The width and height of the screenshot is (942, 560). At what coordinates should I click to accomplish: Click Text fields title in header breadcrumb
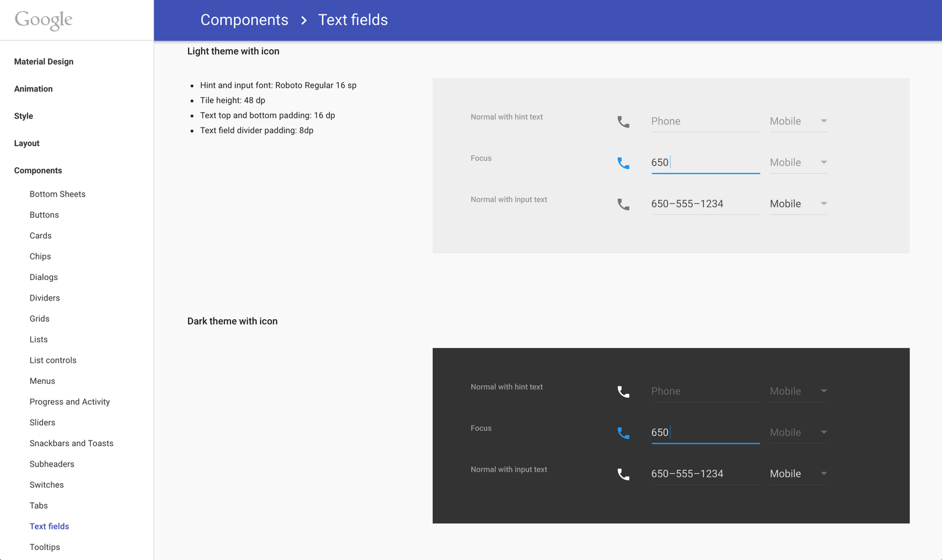click(353, 20)
